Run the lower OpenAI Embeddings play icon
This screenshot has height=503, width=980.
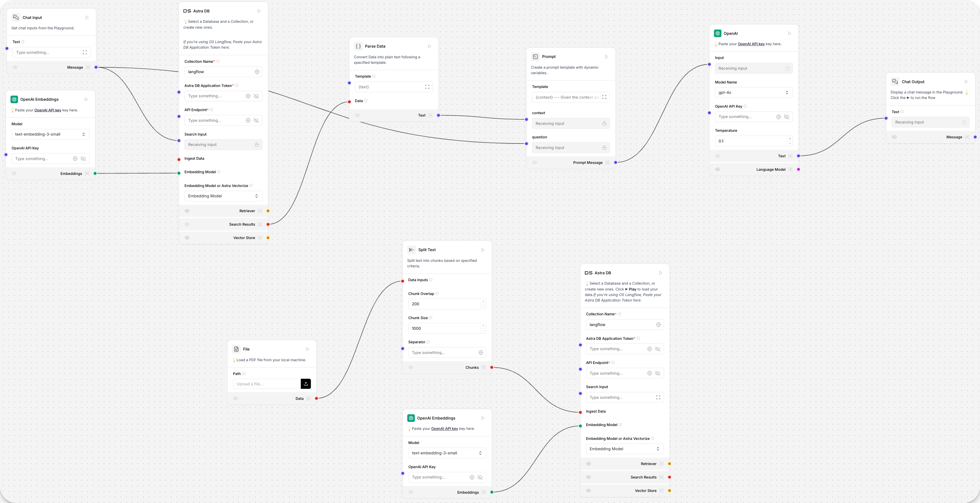483,418
